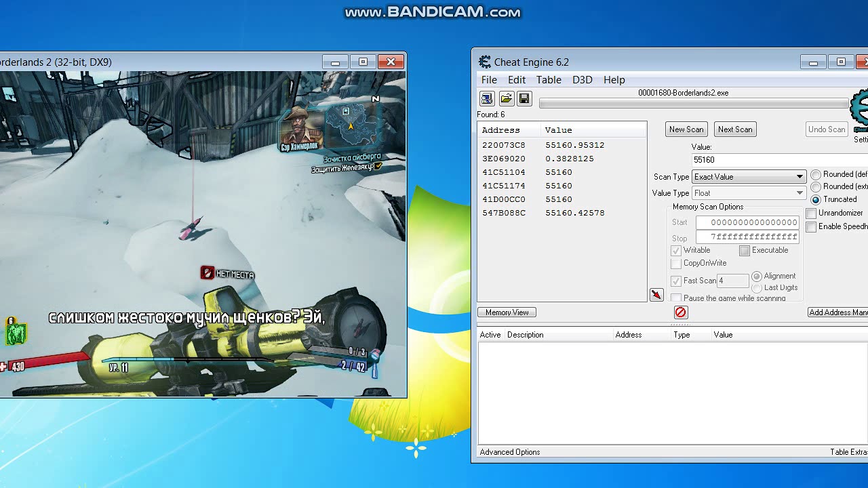Click the Borderlands 2 minimap
The image size is (868, 488).
pos(351,124)
